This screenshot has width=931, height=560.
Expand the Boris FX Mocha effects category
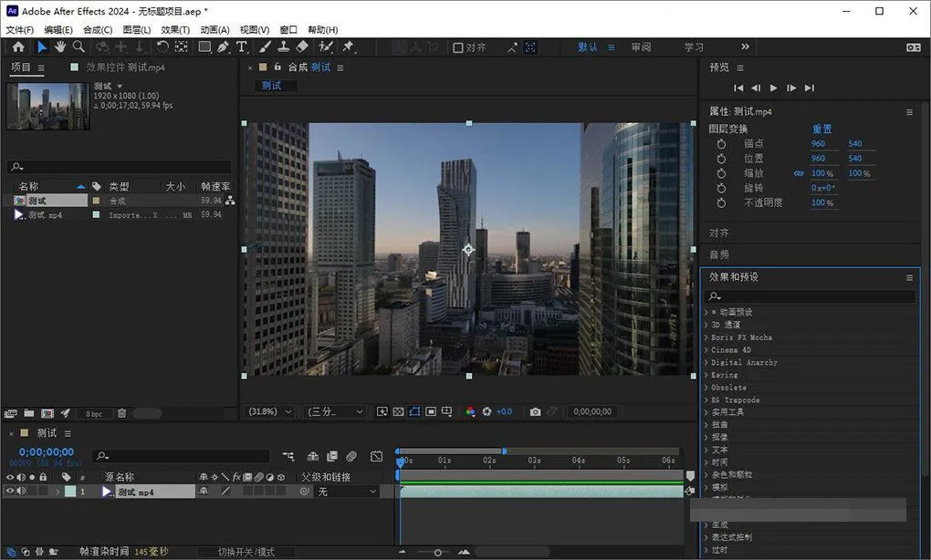click(x=706, y=337)
